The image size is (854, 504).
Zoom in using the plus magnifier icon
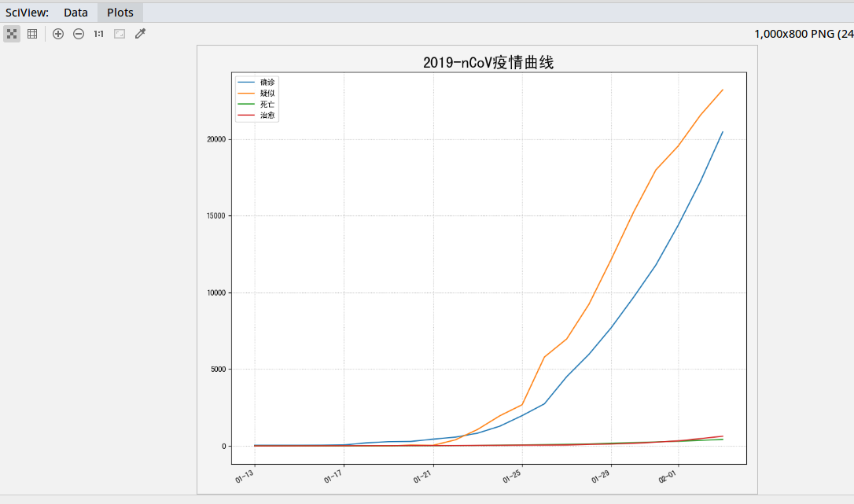pos(58,34)
